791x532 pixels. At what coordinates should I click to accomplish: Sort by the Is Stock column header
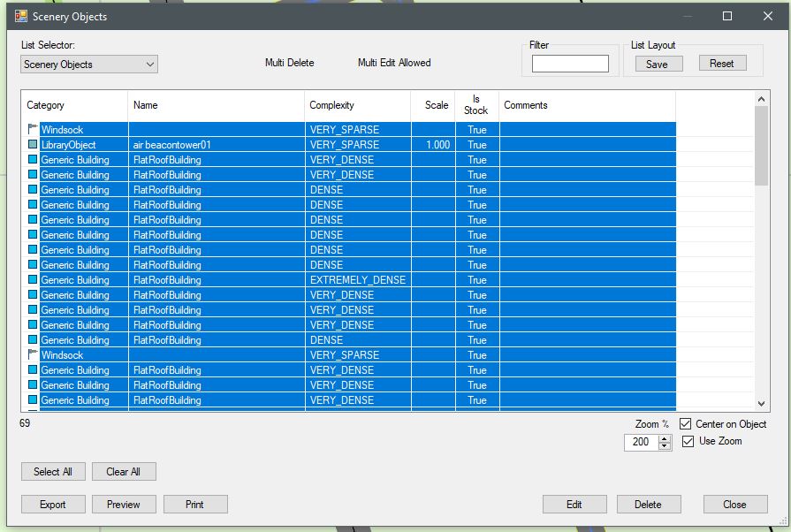(x=476, y=105)
